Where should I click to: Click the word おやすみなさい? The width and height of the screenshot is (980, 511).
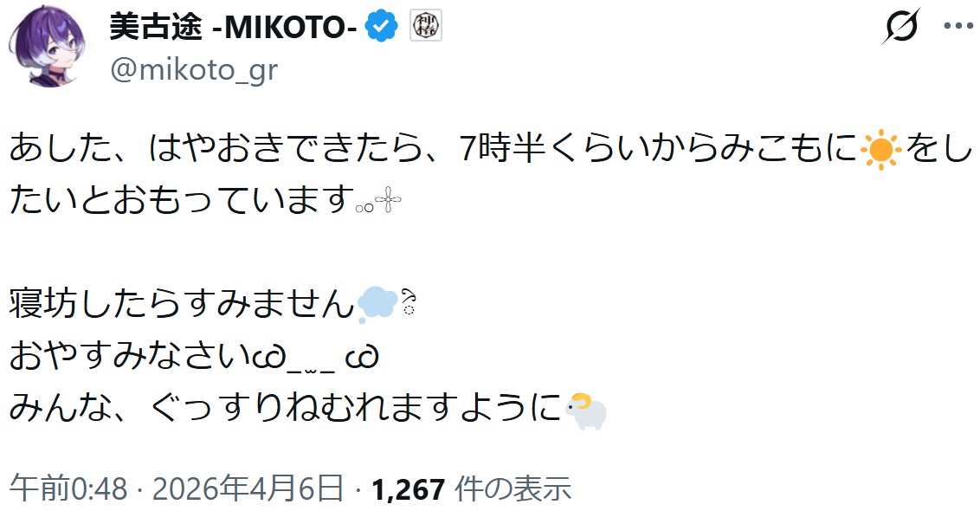[x=130, y=356]
